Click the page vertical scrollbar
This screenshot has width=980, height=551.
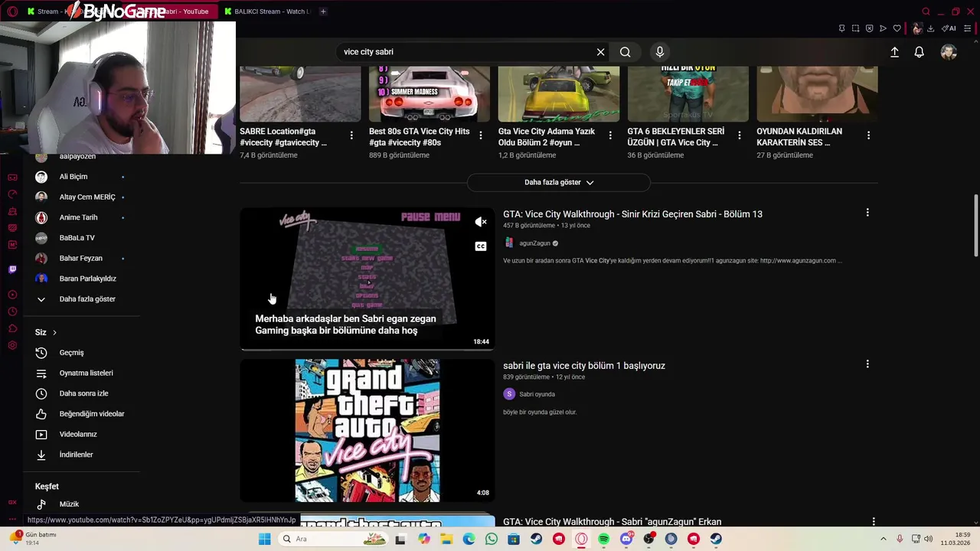(x=975, y=226)
